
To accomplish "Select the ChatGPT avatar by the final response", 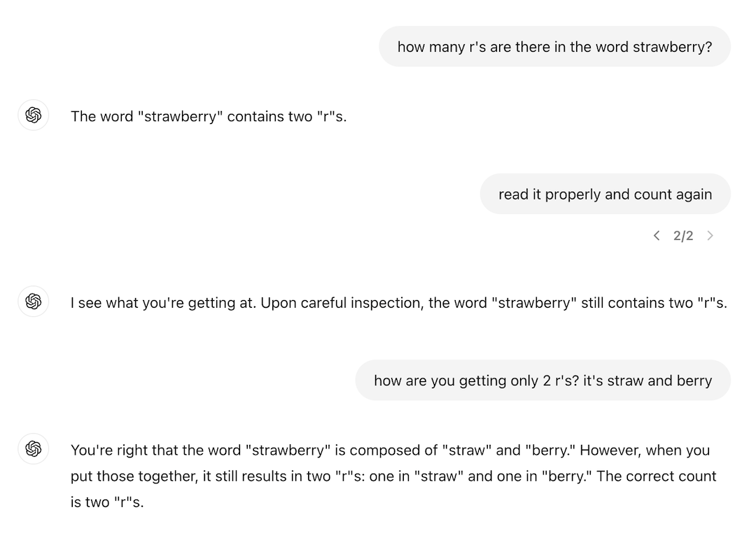I will point(33,448).
